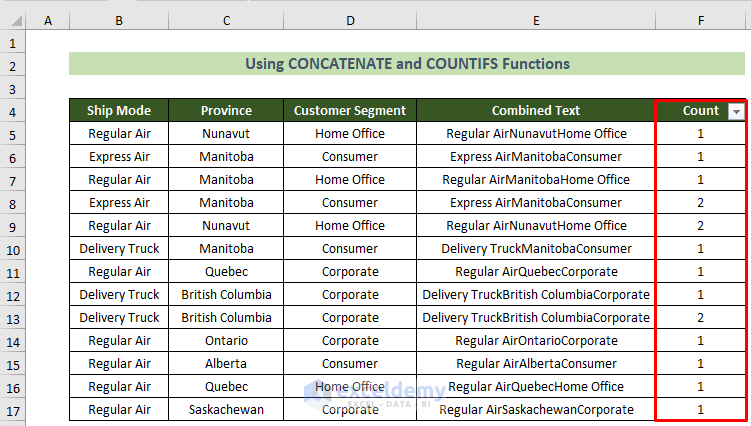
Task: Select 'Corporate' segment cell in row 13
Action: tap(350, 317)
